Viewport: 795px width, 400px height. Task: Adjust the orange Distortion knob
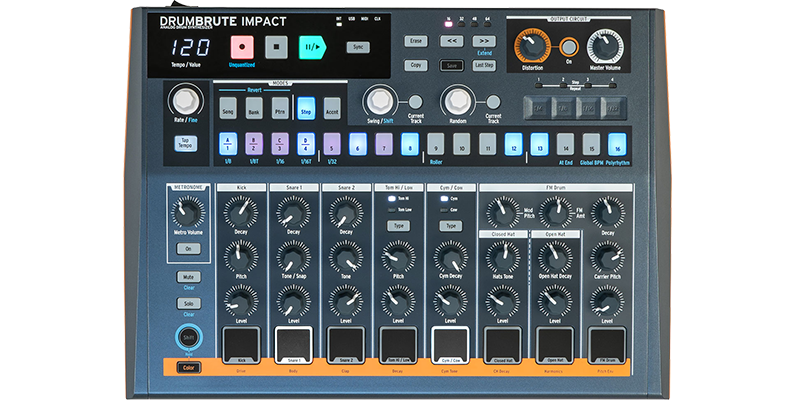click(x=532, y=47)
